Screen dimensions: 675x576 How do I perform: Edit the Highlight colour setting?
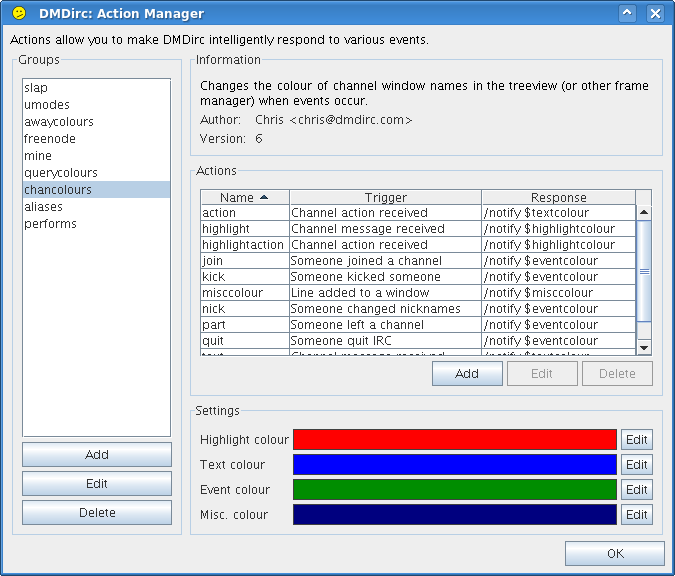coord(637,440)
